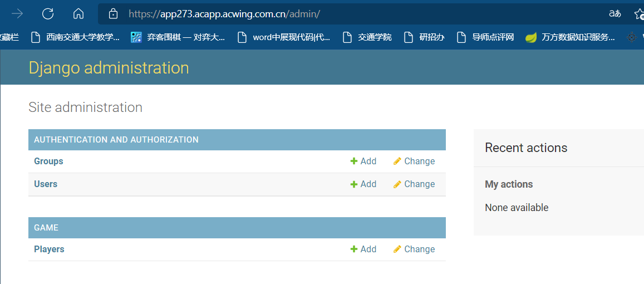This screenshot has width=644, height=284.
Task: Add a new User
Action: click(x=363, y=184)
